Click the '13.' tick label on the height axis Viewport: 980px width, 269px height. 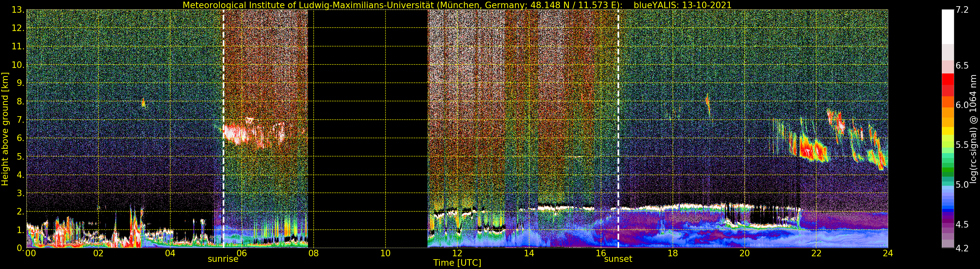coord(18,10)
